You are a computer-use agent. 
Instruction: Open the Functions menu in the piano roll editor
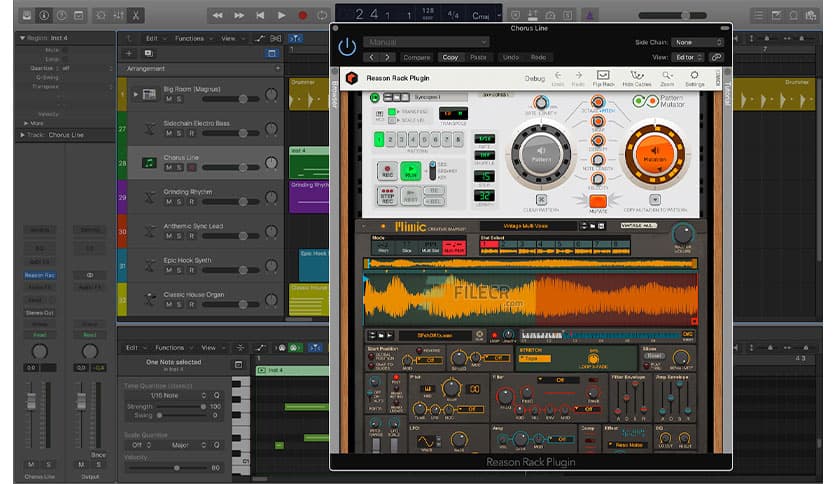(x=170, y=348)
